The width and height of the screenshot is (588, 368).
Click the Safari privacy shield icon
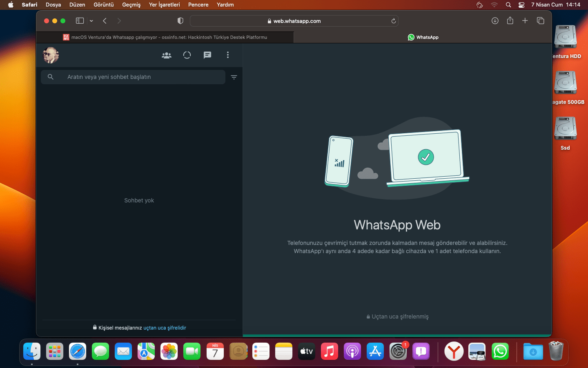(x=180, y=21)
